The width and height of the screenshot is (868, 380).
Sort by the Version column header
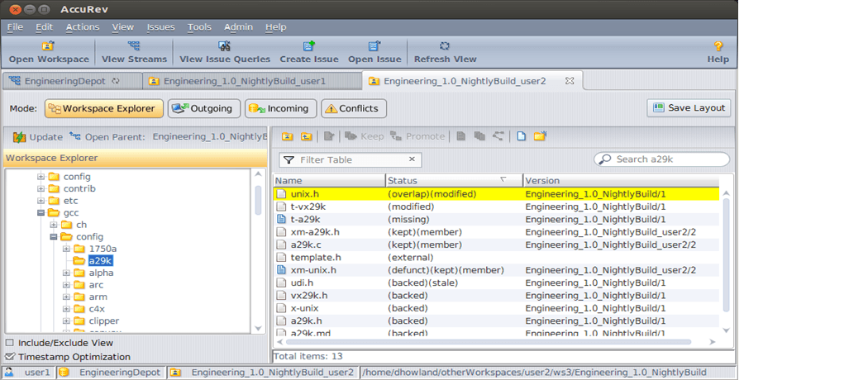click(621, 180)
